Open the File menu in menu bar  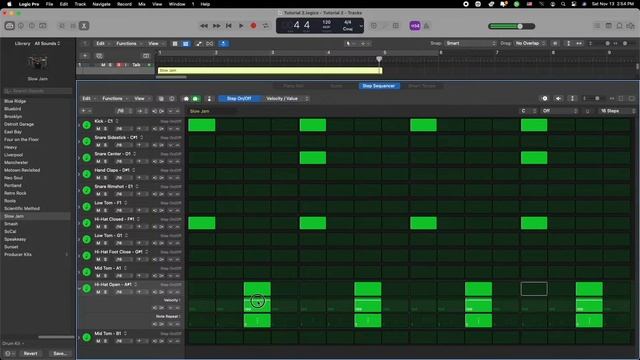click(x=49, y=4)
